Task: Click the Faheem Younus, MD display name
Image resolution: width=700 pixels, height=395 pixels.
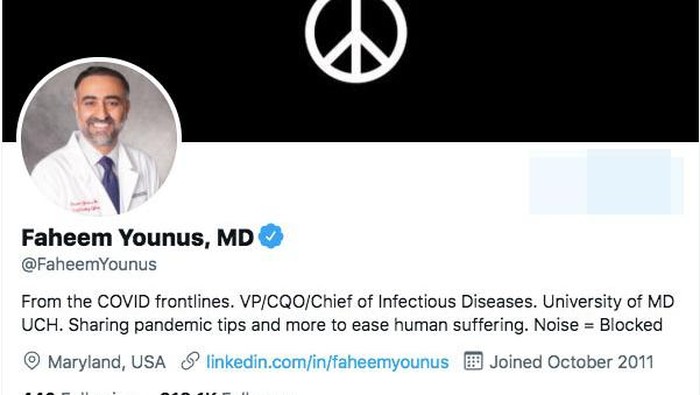Action: (x=138, y=237)
